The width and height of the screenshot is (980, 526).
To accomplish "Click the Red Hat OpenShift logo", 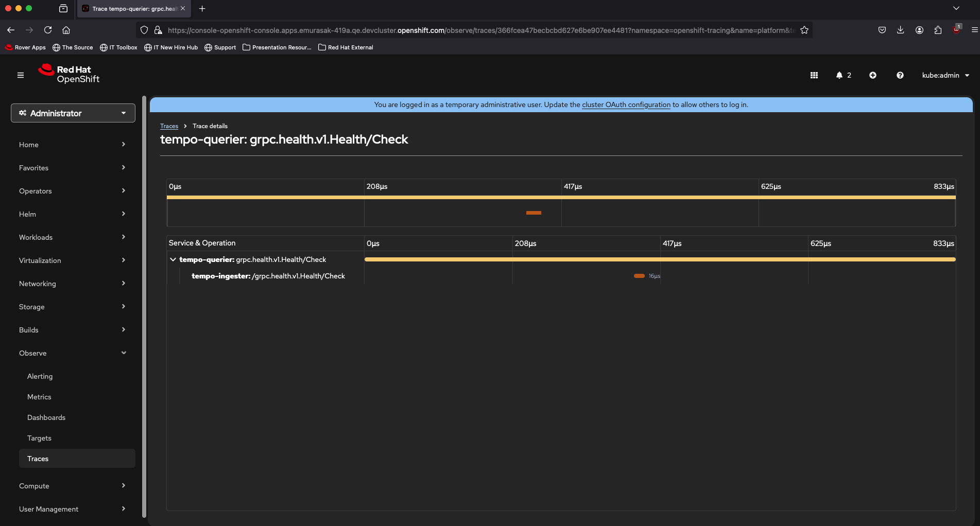I will click(x=69, y=74).
